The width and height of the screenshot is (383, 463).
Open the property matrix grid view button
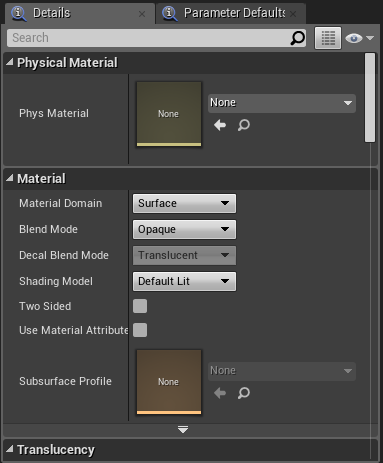(328, 38)
